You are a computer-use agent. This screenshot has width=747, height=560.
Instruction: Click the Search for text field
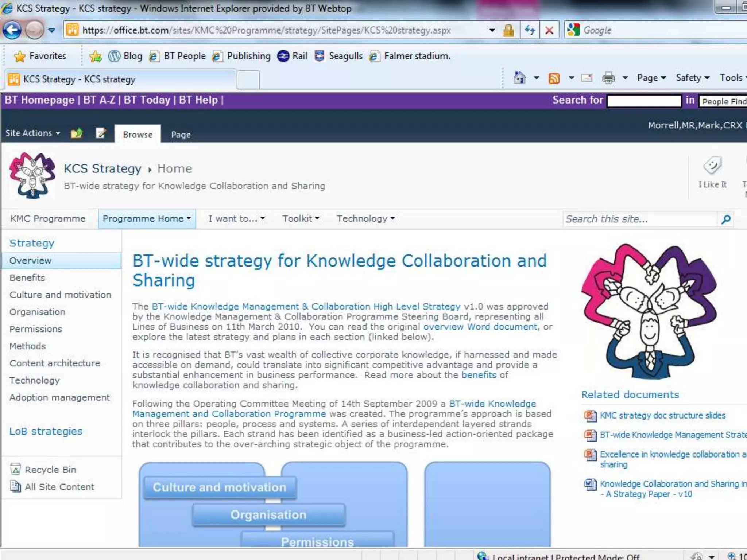644,101
